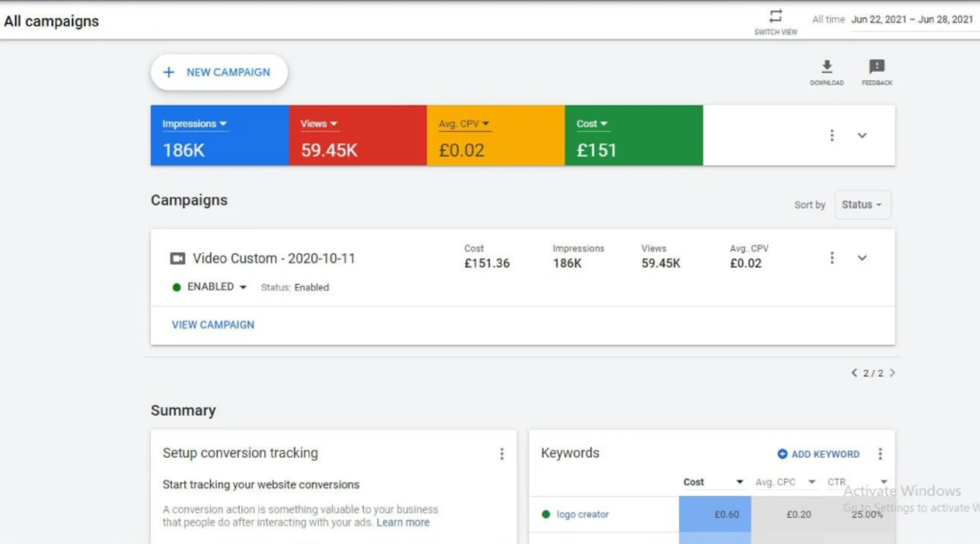Open Setup conversion tracking card menu
980x544 pixels.
501,454
